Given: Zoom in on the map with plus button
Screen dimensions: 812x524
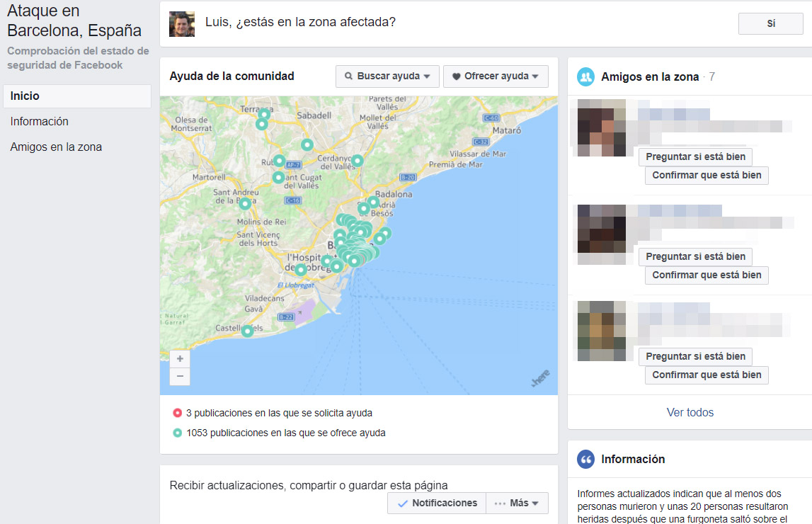Looking at the screenshot, I should [x=180, y=358].
